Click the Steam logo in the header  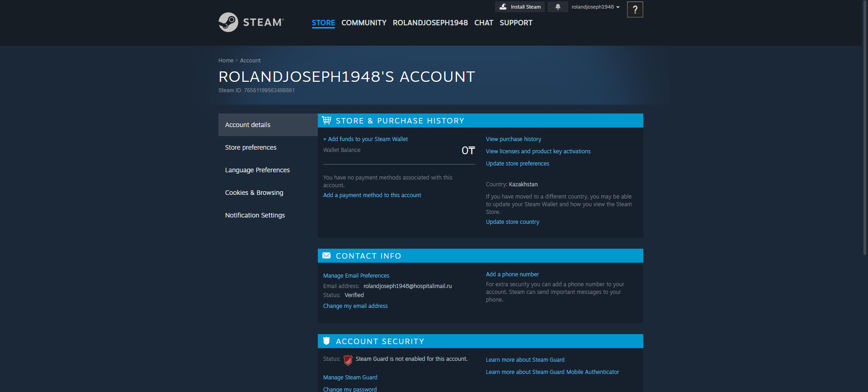(x=251, y=22)
